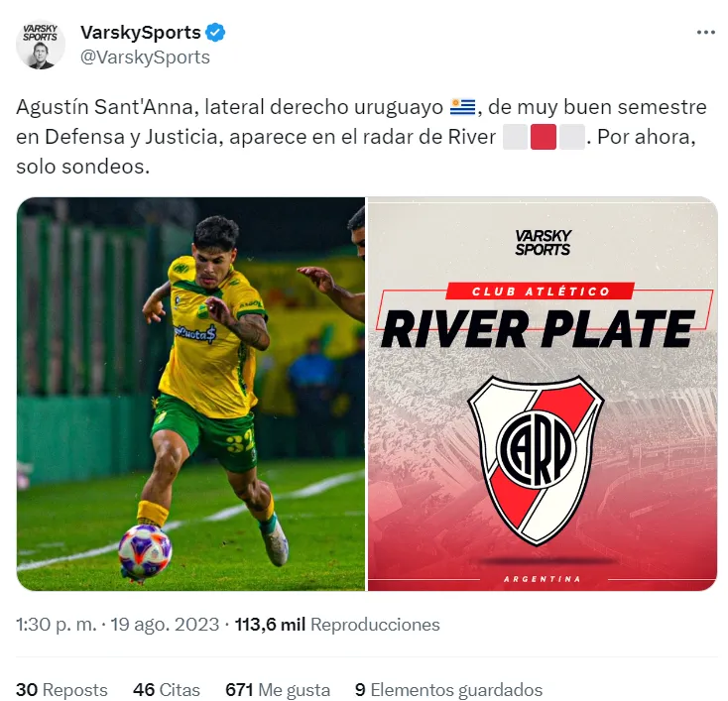Click the Varsky Sports logo in graphic

click(x=543, y=242)
